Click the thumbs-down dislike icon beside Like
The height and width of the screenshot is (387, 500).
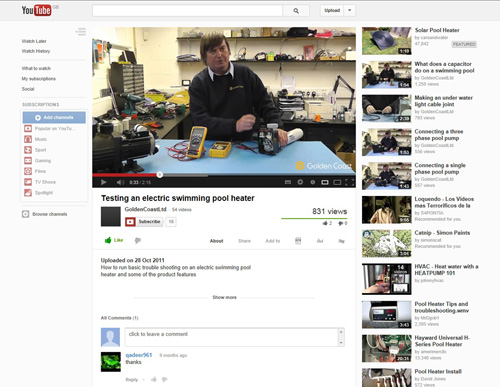[x=138, y=240]
